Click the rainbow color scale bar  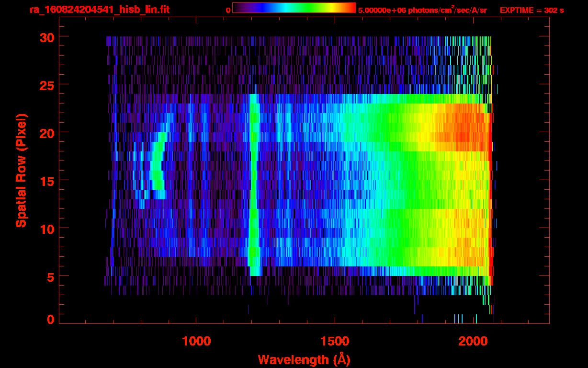click(294, 8)
